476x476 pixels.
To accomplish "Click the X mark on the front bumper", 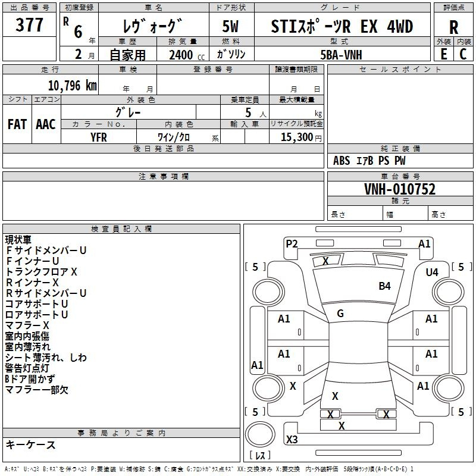I will 325,261.
